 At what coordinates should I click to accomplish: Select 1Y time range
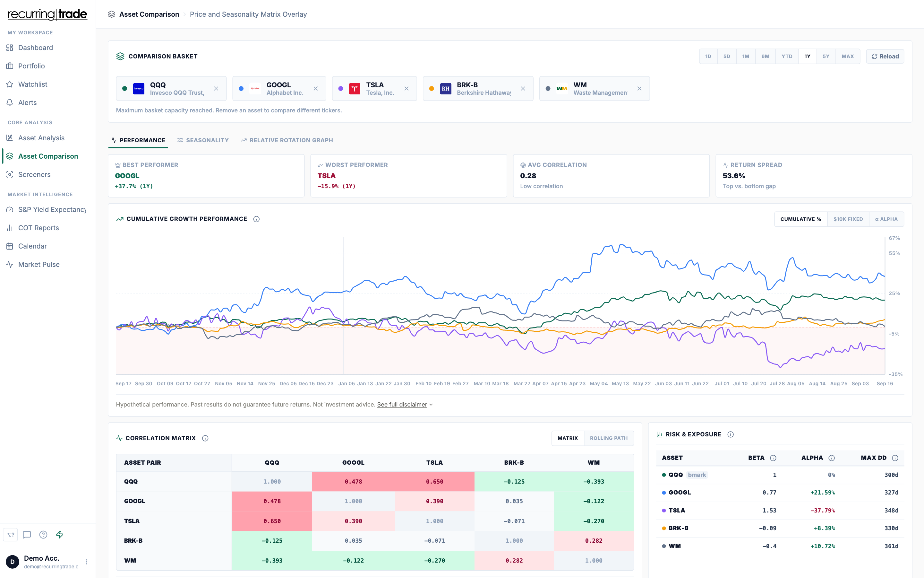808,57
